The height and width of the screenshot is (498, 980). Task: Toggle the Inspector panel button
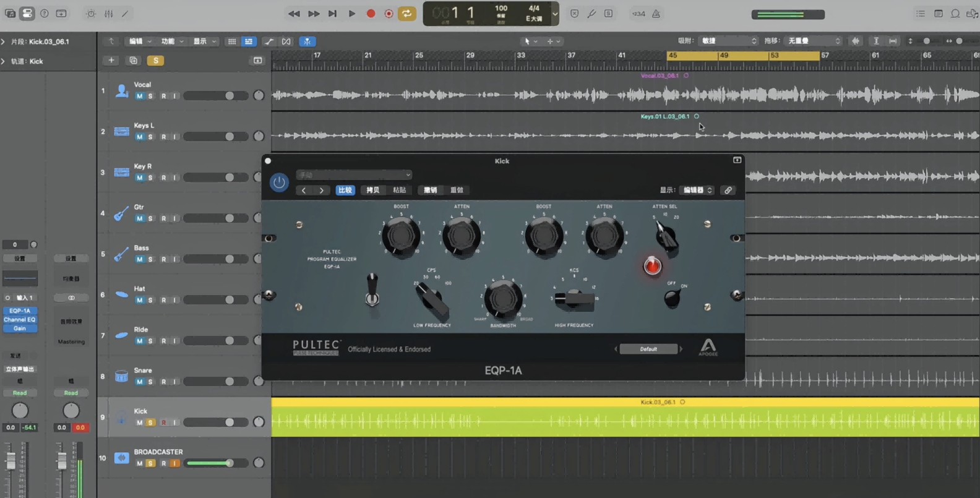pyautogui.click(x=27, y=13)
